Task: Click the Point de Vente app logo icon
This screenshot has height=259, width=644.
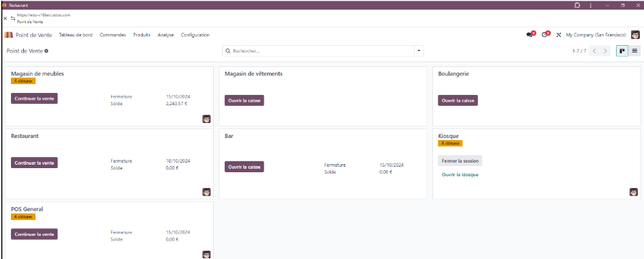Action: 9,35
